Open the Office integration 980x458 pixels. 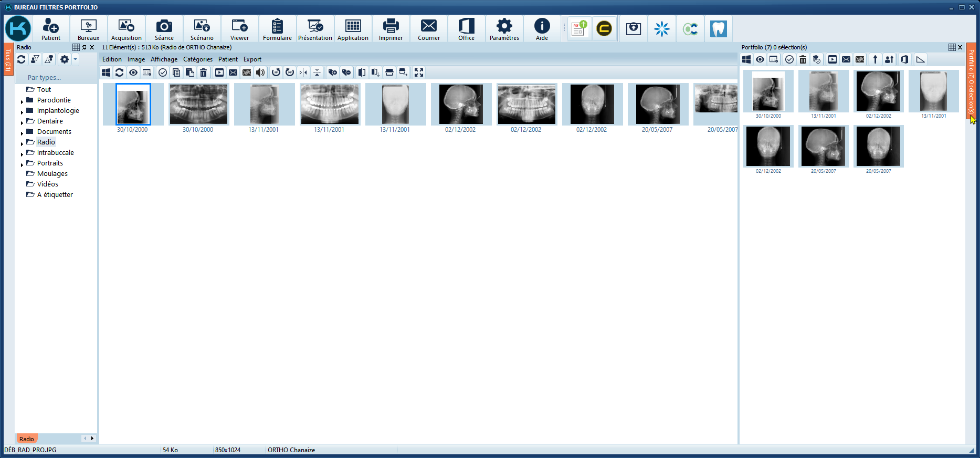(x=466, y=29)
